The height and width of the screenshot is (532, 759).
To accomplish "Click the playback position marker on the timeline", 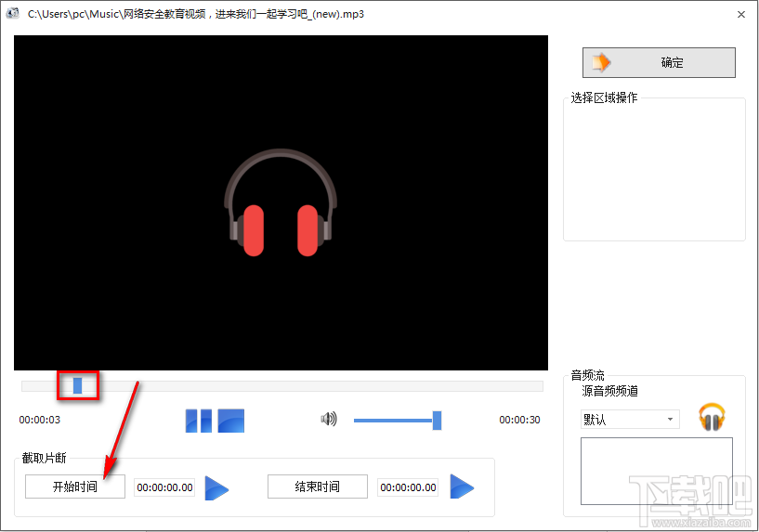I will pos(77,385).
